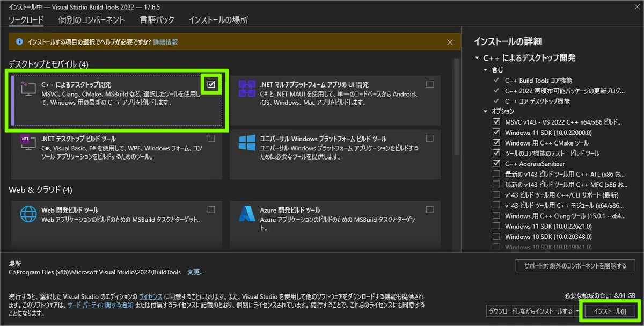Click the 必要な領域の合計 8.91 GB text
This screenshot has width=644, height=326.
click(x=599, y=295)
